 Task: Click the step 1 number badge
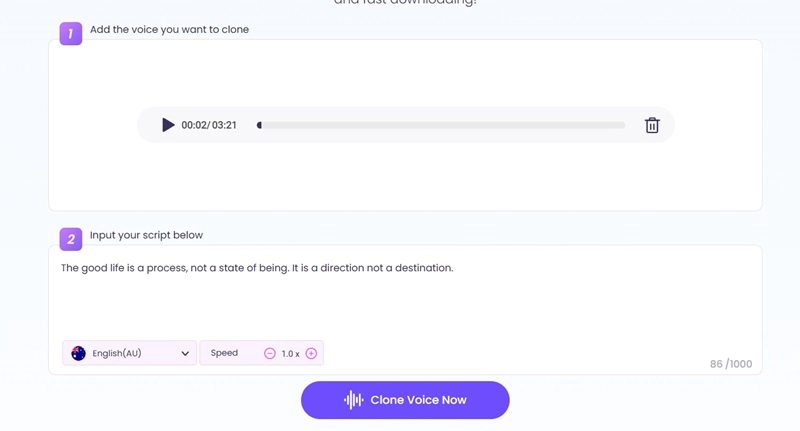click(x=71, y=33)
